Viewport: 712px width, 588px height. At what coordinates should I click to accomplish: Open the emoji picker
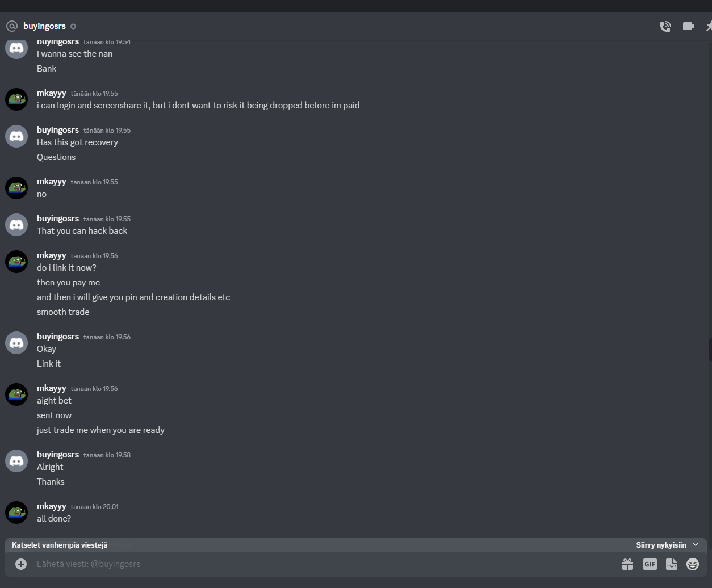pyautogui.click(x=693, y=564)
